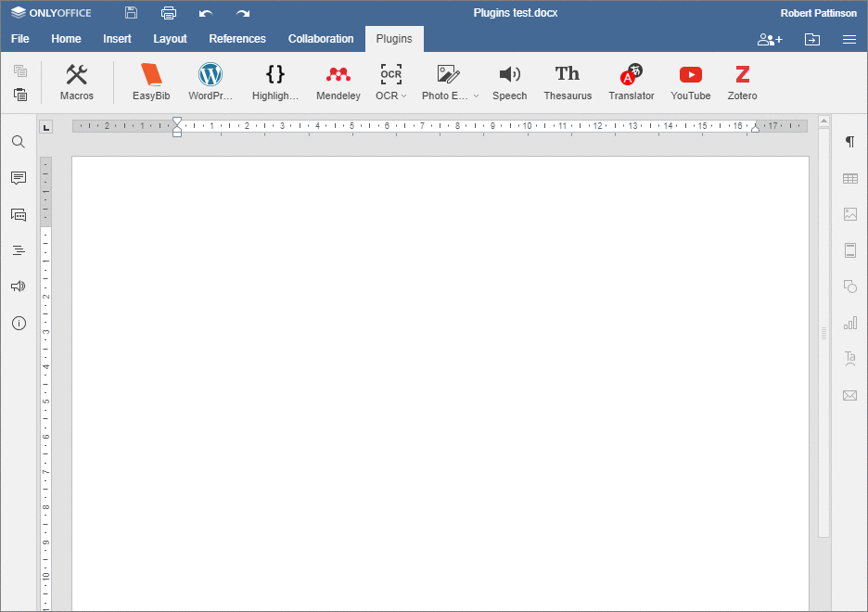The width and height of the screenshot is (868, 612).
Task: Open the Thesaurus plugin
Action: pos(567,82)
